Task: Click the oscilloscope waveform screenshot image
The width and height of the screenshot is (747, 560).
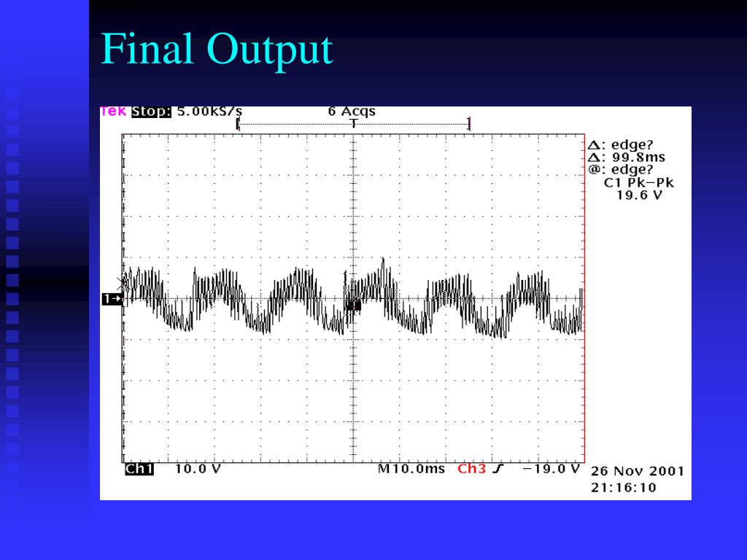Action: pyautogui.click(x=395, y=303)
